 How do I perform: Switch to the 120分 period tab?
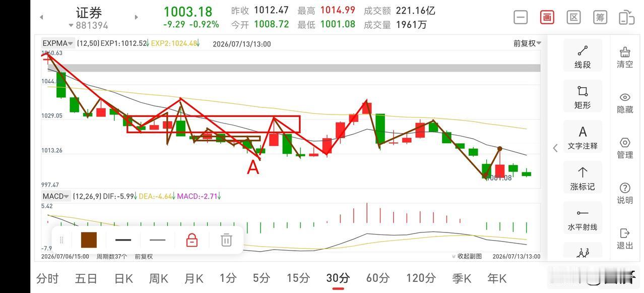421,278
